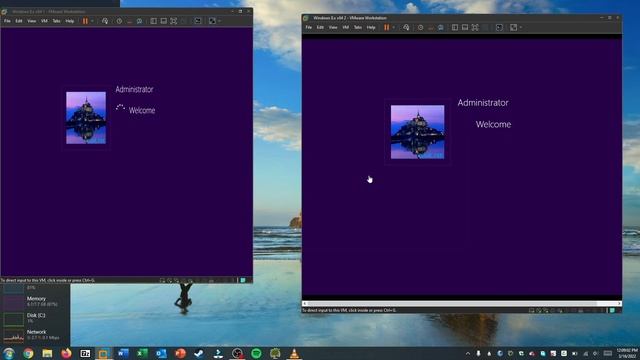Open File Explorer from the taskbar
The width and height of the screenshot is (640, 360).
47,353
